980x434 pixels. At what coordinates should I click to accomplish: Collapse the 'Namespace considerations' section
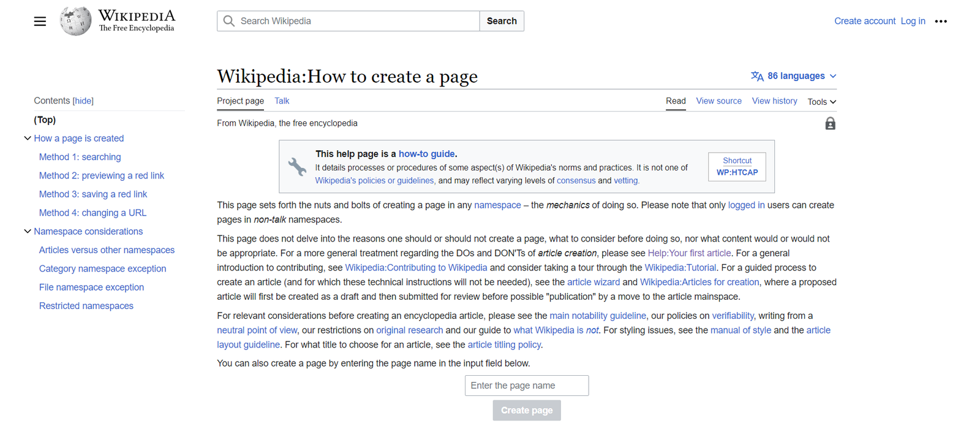[28, 231]
